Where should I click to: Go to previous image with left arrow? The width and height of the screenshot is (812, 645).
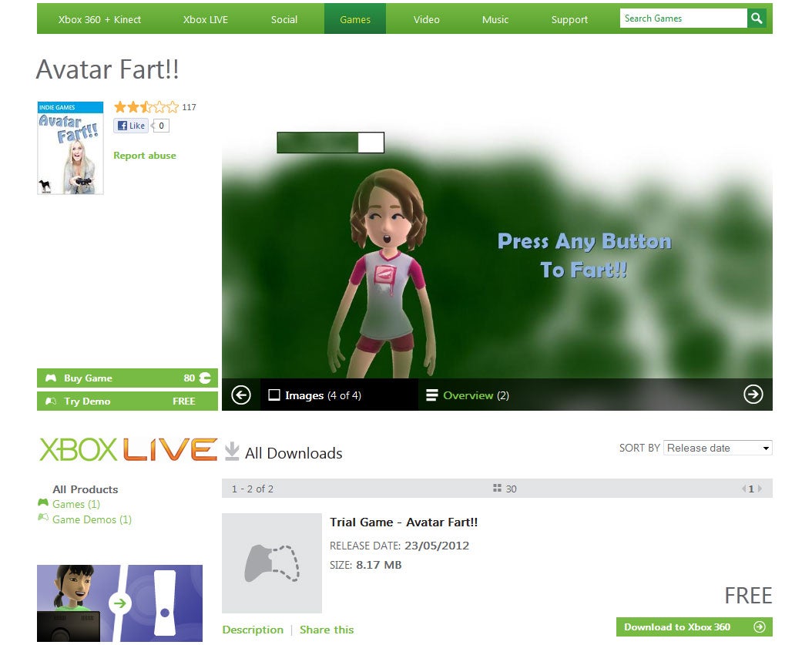[241, 395]
